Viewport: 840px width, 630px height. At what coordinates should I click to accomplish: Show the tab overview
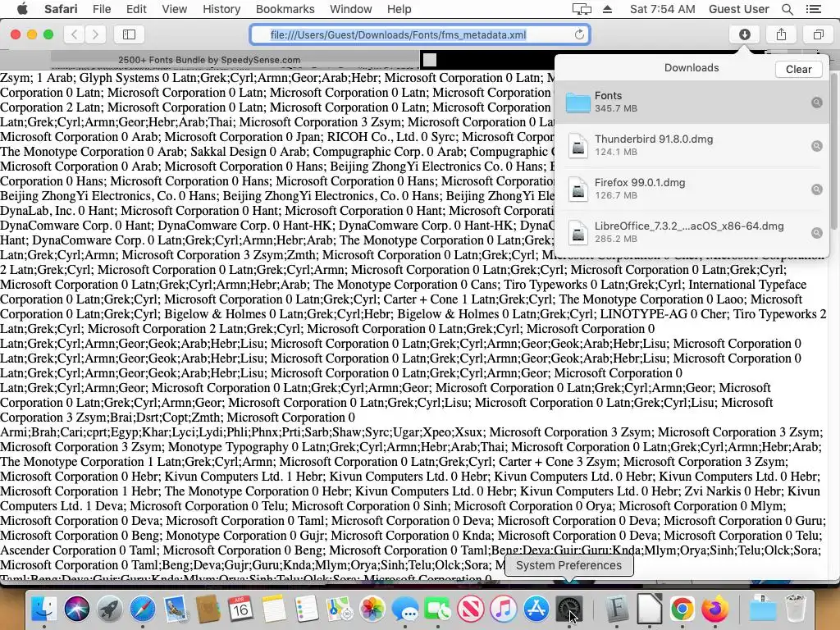point(818,34)
